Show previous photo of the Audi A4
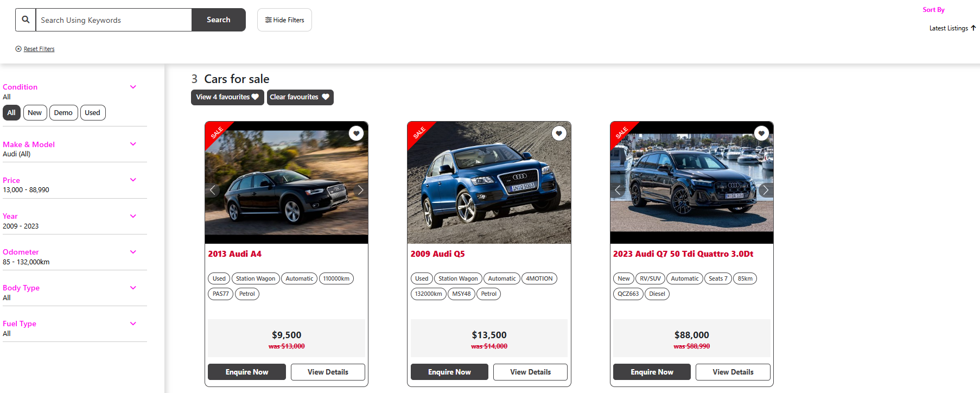This screenshot has height=393, width=980. [213, 190]
